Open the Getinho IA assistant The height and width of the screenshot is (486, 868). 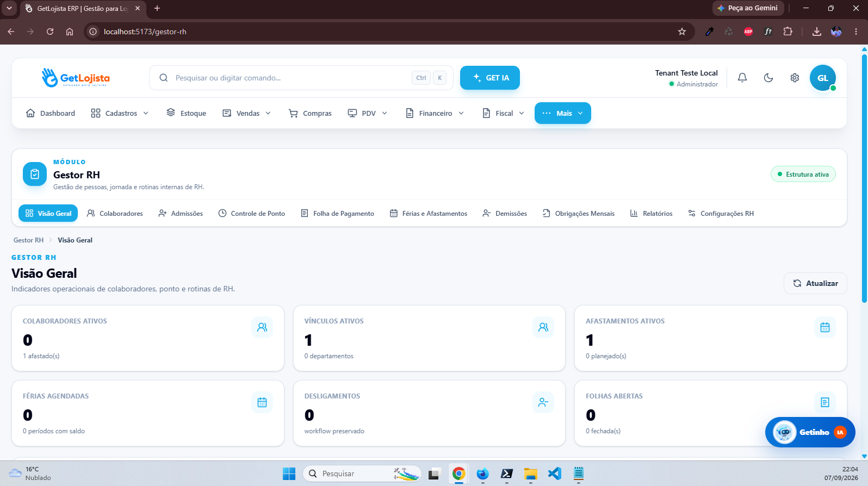coord(810,432)
